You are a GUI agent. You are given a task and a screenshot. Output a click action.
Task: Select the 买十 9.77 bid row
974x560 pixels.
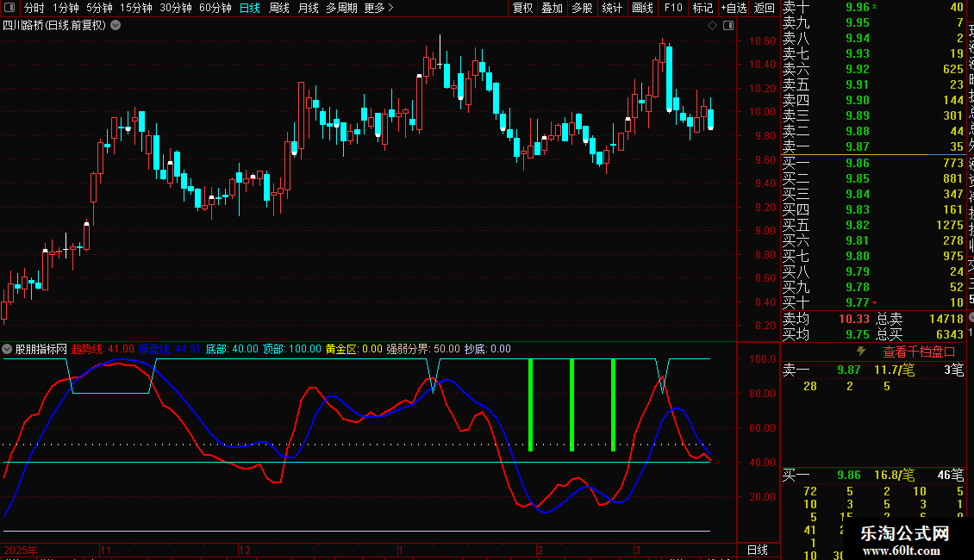tap(873, 302)
